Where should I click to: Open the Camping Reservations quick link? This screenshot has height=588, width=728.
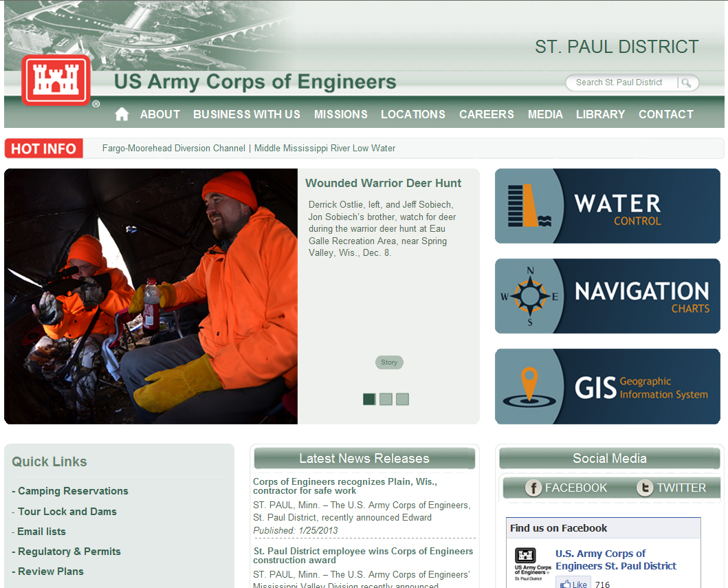[70, 491]
